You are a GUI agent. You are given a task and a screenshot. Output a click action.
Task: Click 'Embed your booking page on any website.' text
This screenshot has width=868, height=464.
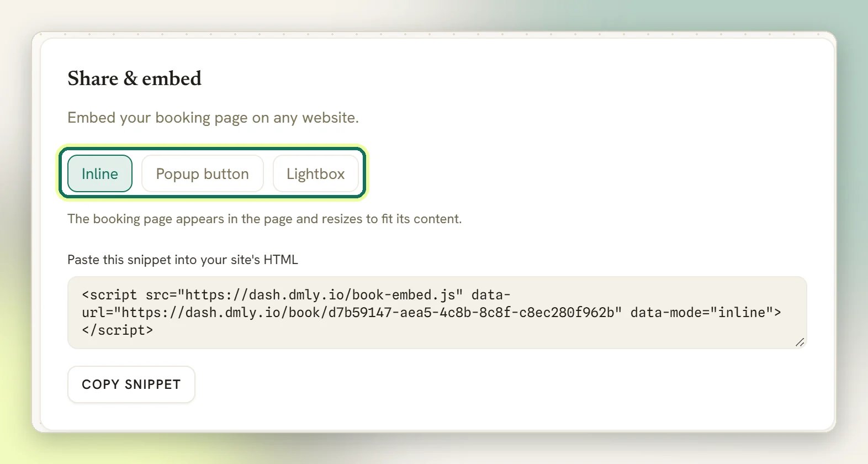[213, 118]
